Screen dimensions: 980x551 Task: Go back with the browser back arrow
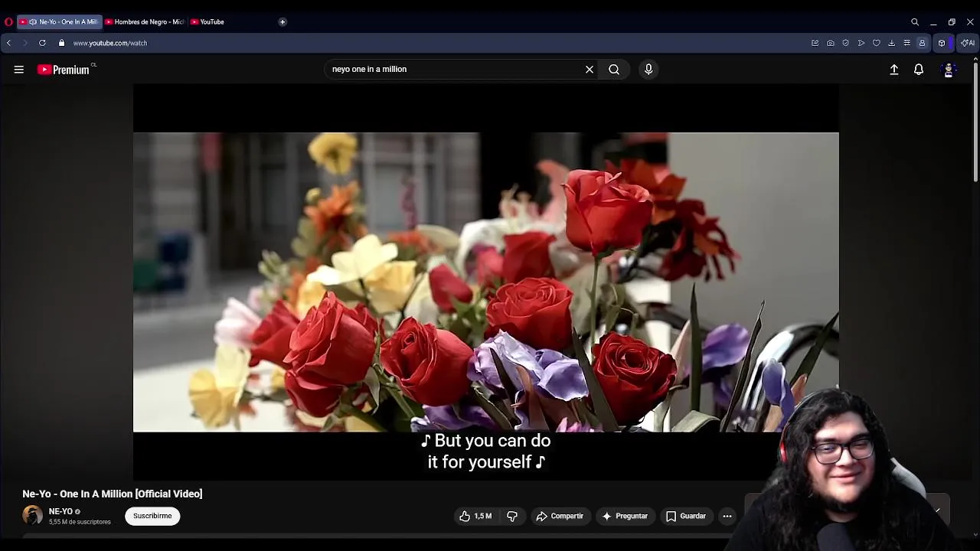coord(8,43)
